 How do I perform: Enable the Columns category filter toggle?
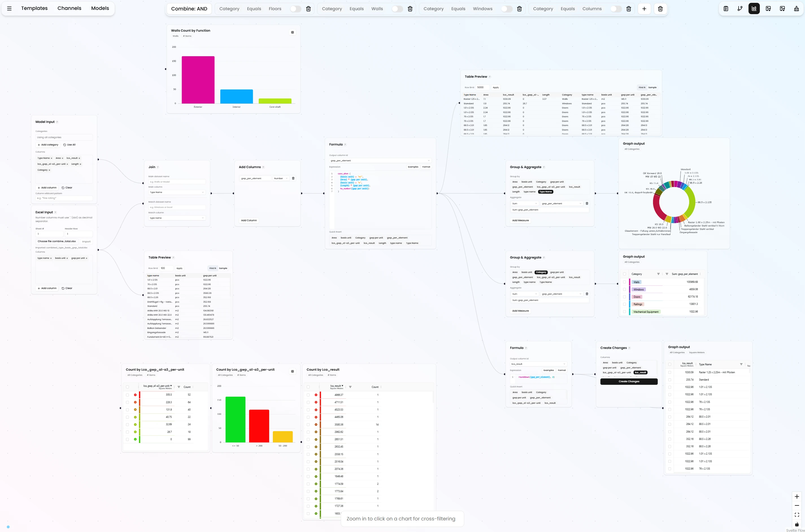point(616,9)
